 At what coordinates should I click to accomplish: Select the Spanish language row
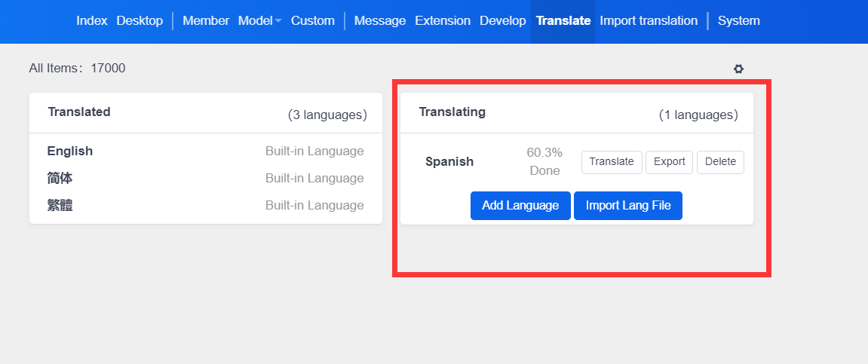point(449,161)
